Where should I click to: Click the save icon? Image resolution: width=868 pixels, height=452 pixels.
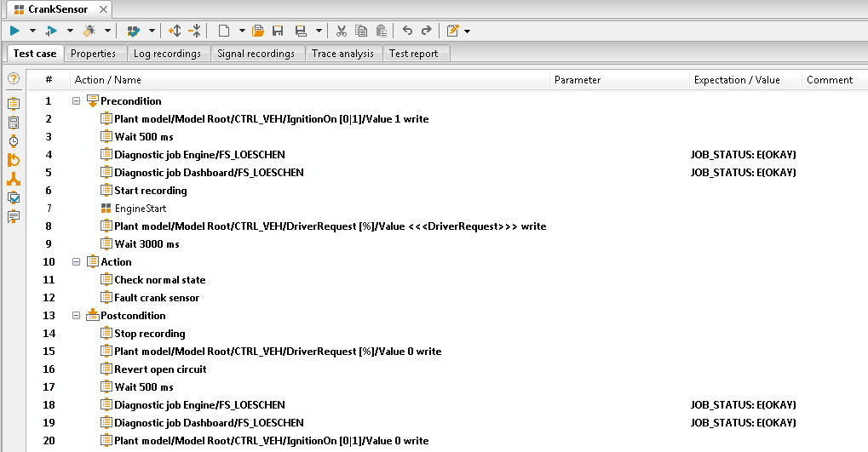278,31
